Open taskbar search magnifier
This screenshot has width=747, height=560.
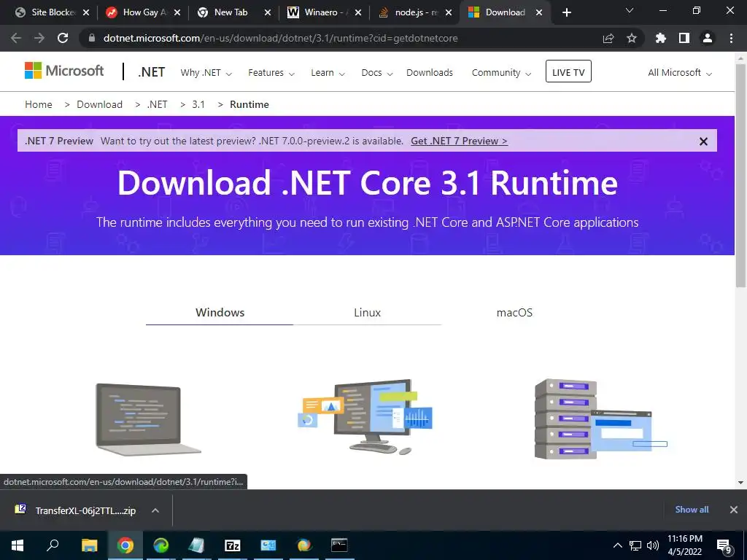click(x=53, y=545)
